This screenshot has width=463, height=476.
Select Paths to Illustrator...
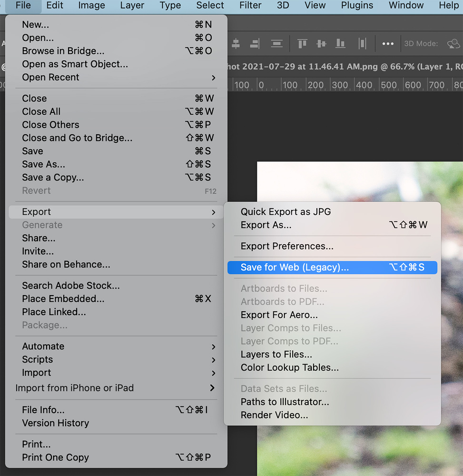click(332, 402)
